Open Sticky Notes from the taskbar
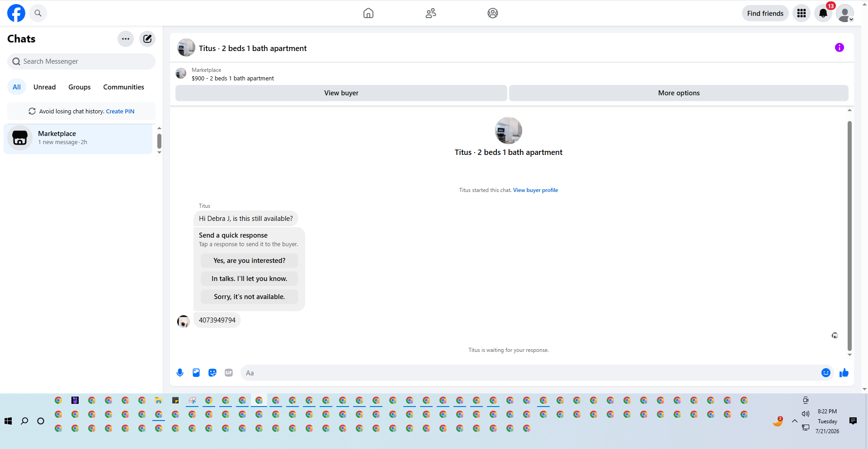 click(x=175, y=400)
